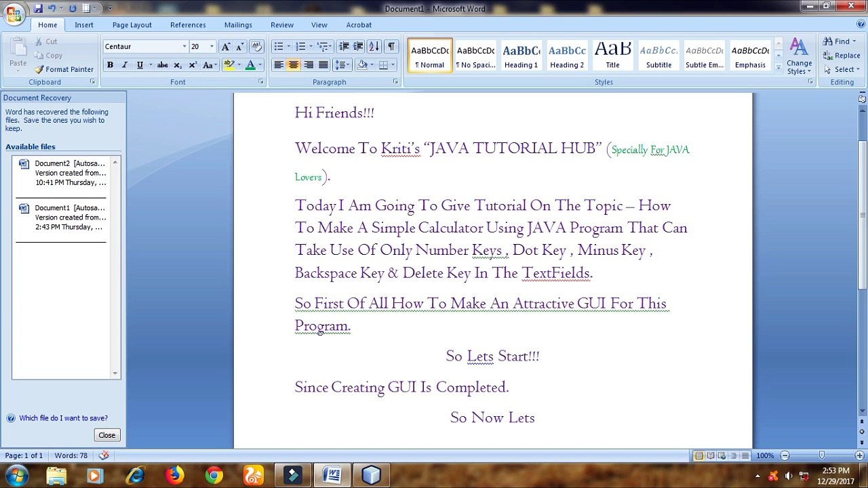Switch to Full Screen Reading view

(x=710, y=455)
